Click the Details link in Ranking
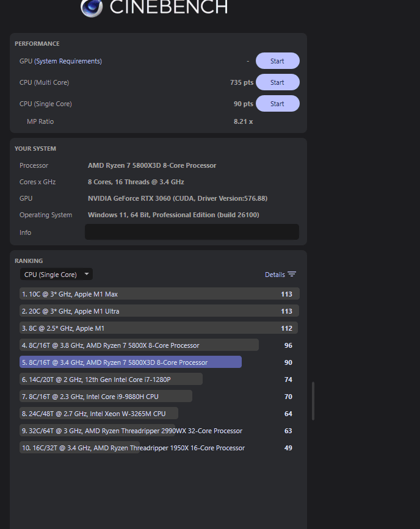The image size is (420, 529). pyautogui.click(x=275, y=275)
